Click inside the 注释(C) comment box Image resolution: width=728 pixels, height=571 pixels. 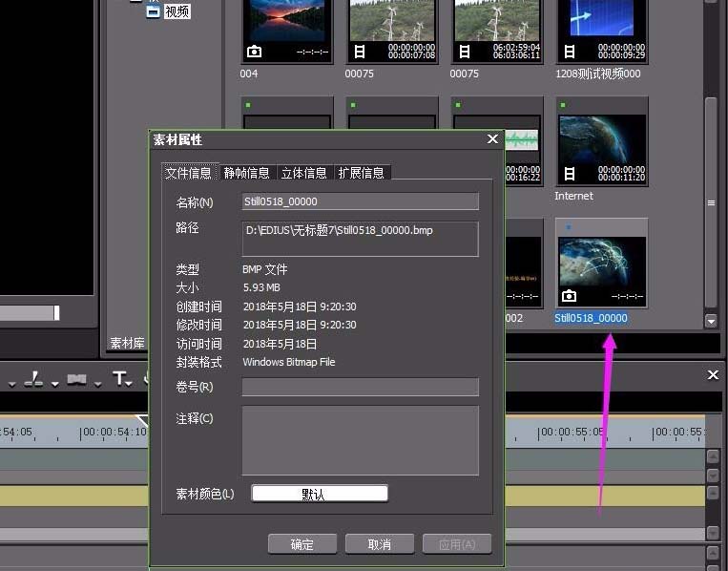[x=361, y=440]
